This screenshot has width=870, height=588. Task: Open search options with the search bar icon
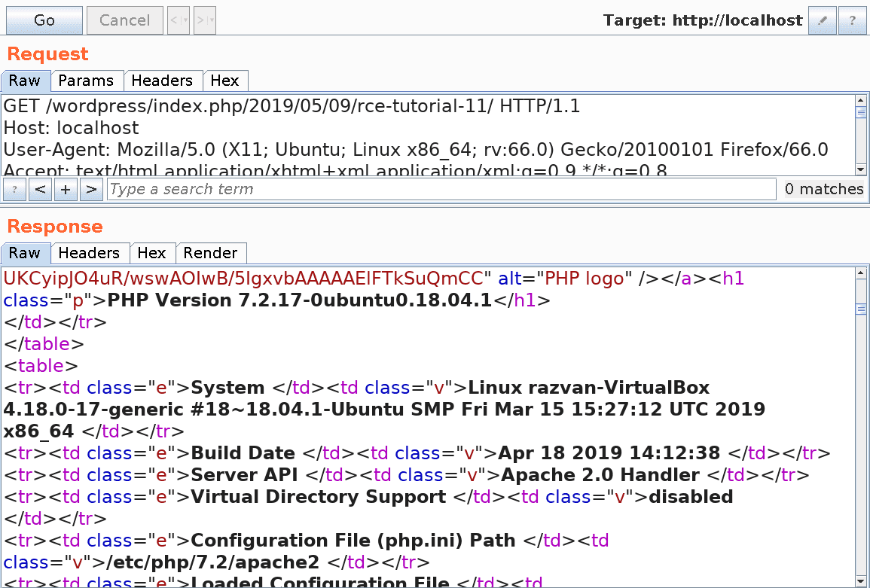pyautogui.click(x=14, y=189)
